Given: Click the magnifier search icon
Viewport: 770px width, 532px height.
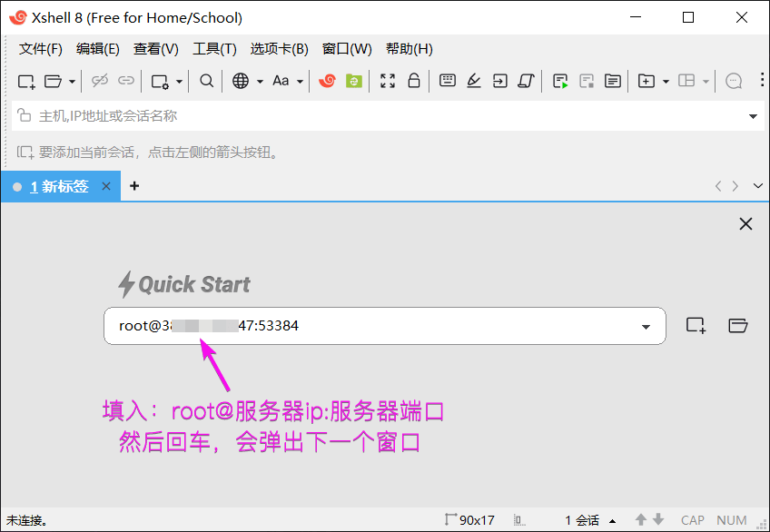Looking at the screenshot, I should 207,81.
